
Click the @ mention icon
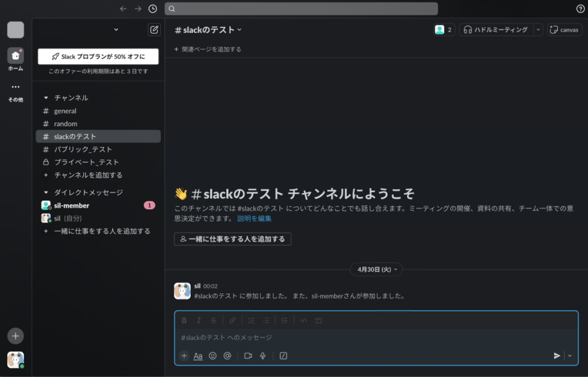[x=227, y=356]
